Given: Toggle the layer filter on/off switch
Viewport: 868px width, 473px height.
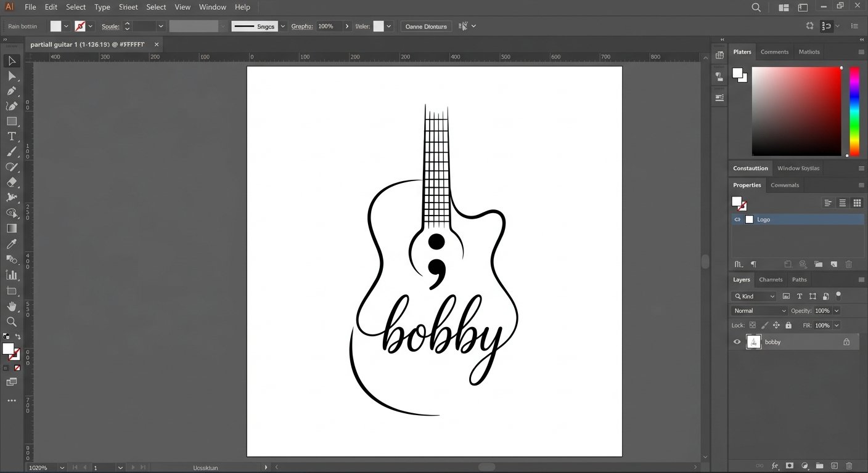Looking at the screenshot, I should 838,296.
